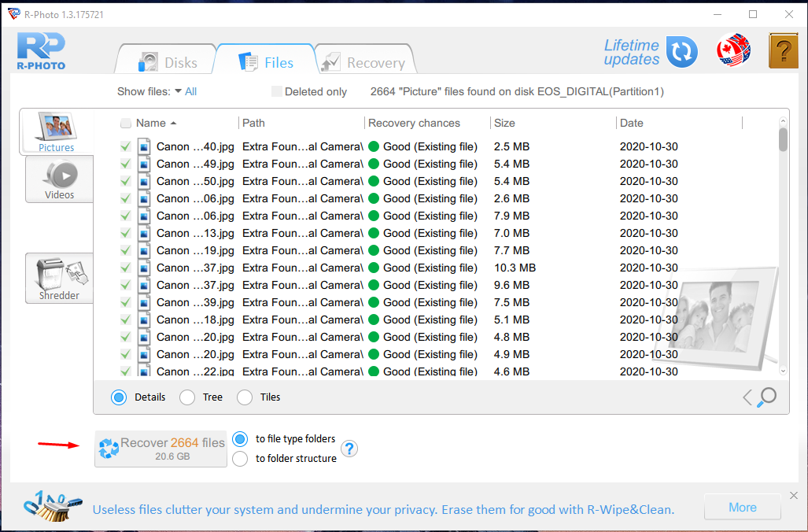
Task: Uncheck checkbox of 2.6 MB file
Action: pyautogui.click(x=126, y=198)
